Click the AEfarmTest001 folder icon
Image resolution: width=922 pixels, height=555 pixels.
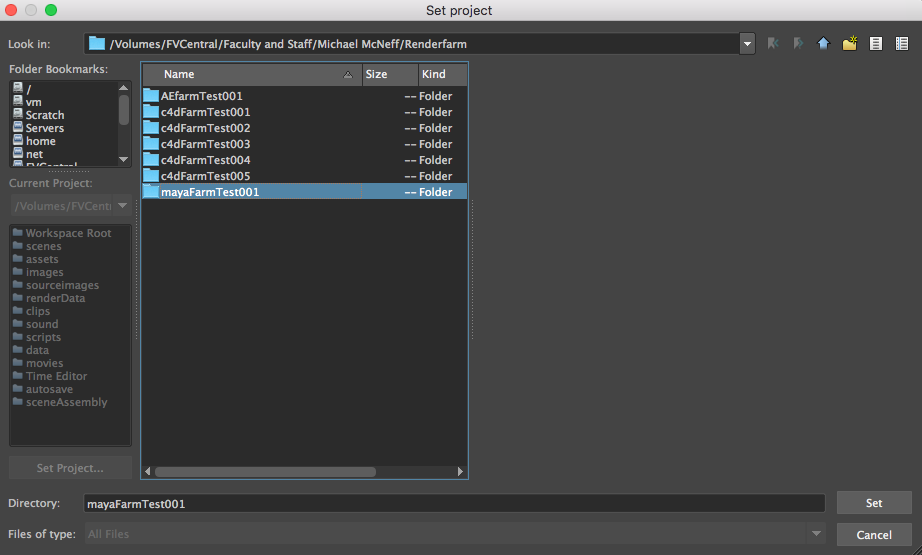[x=151, y=95]
